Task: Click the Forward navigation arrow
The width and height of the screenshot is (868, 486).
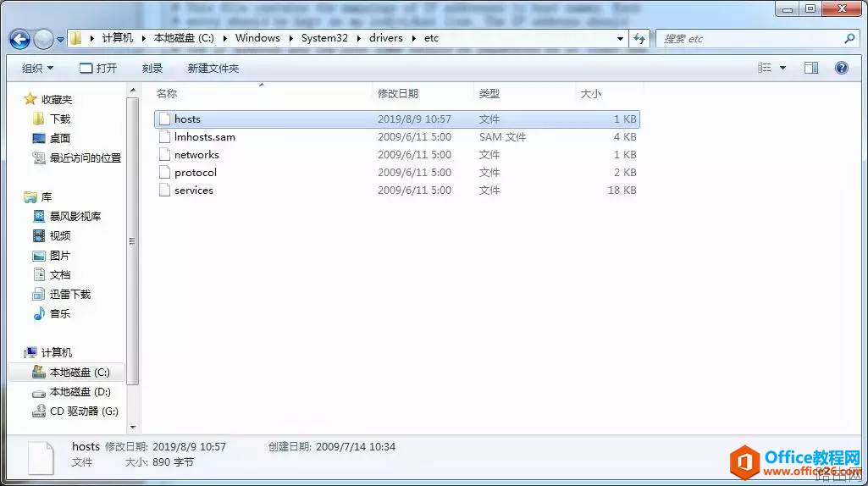Action: [43, 39]
